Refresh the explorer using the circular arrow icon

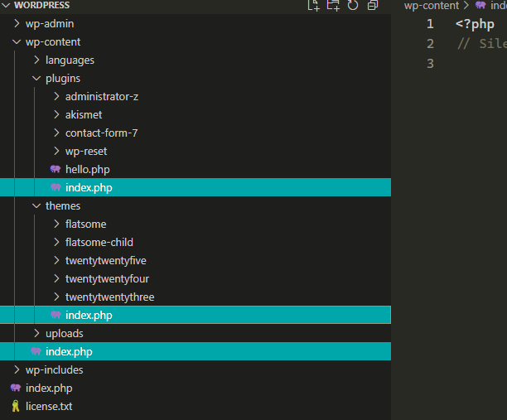click(353, 5)
